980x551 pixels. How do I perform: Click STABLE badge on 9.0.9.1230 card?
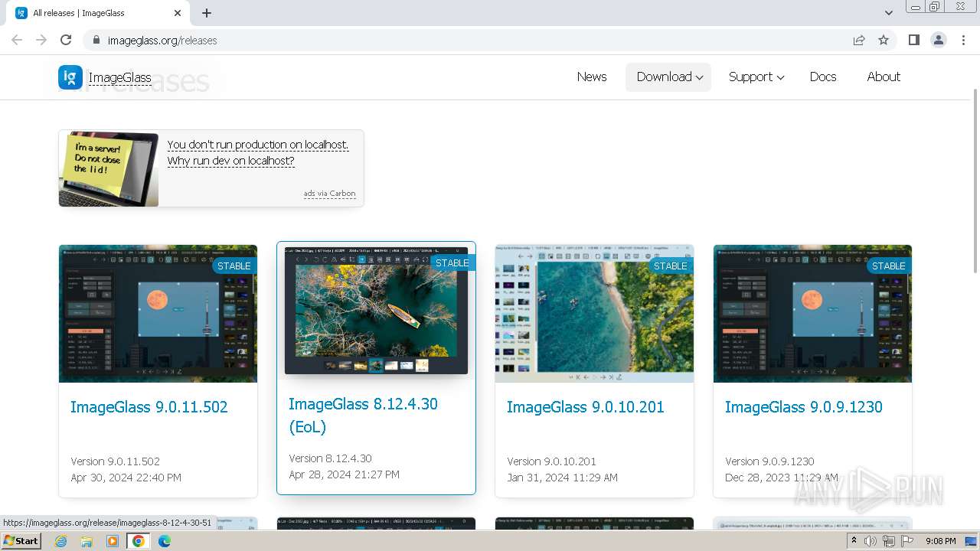point(889,266)
